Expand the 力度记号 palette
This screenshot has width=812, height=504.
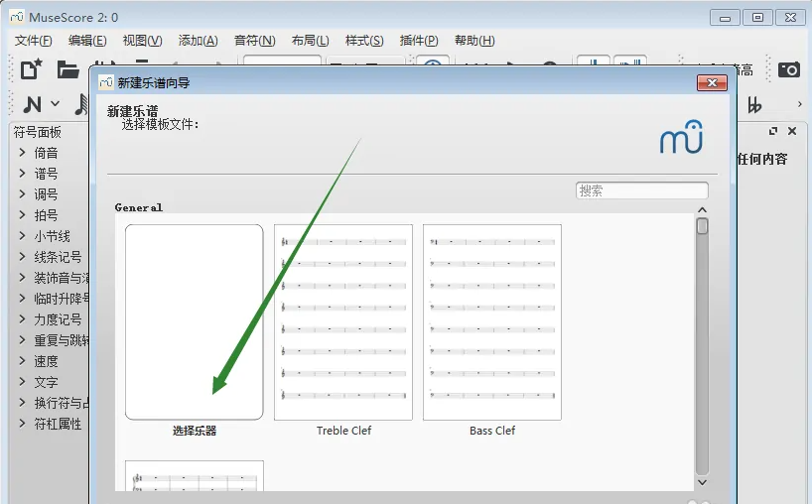tap(22, 319)
